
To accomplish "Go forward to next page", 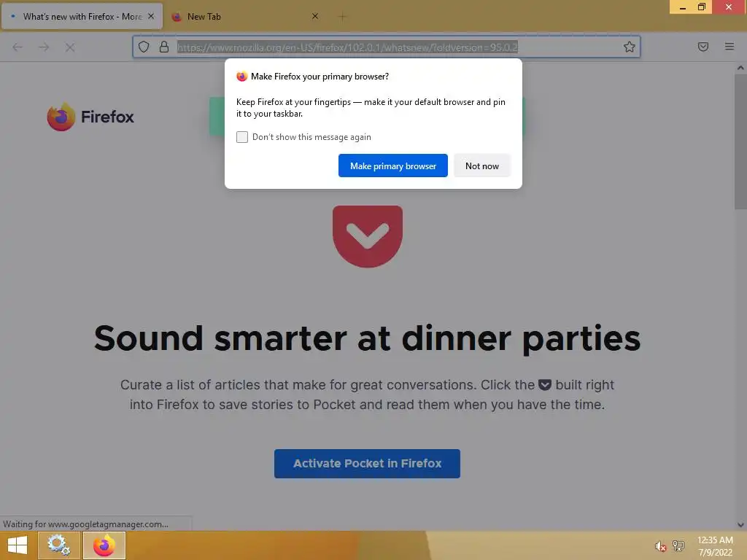I will (x=44, y=47).
